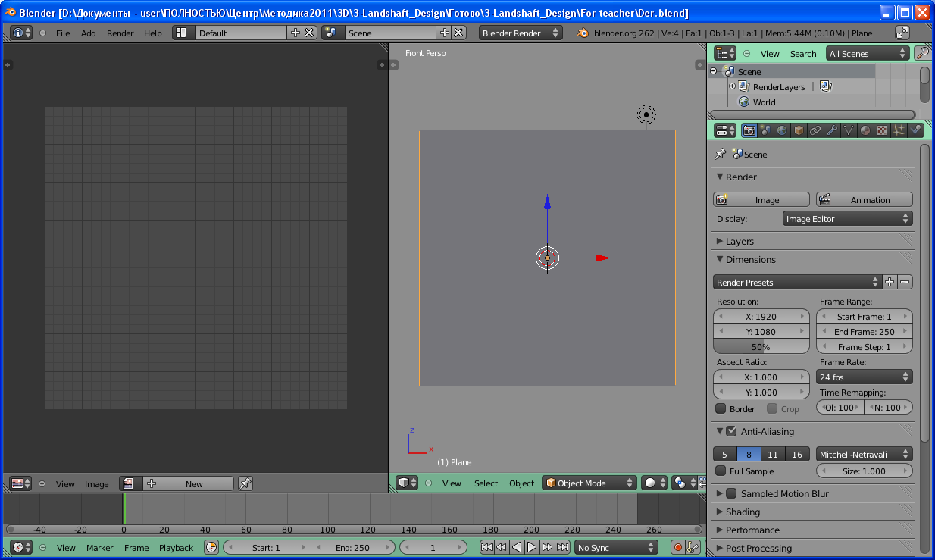Toggle fullscreen with the Info header icon
Viewport: 935px width, 560px height.
[x=902, y=33]
